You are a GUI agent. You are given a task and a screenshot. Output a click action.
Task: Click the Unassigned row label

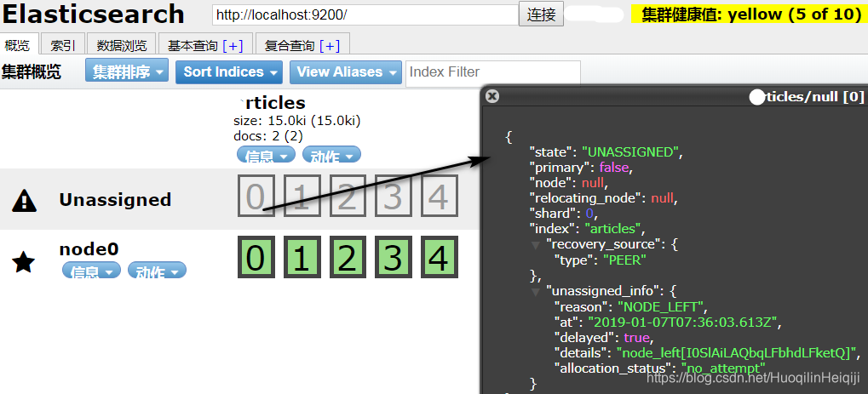(x=115, y=200)
